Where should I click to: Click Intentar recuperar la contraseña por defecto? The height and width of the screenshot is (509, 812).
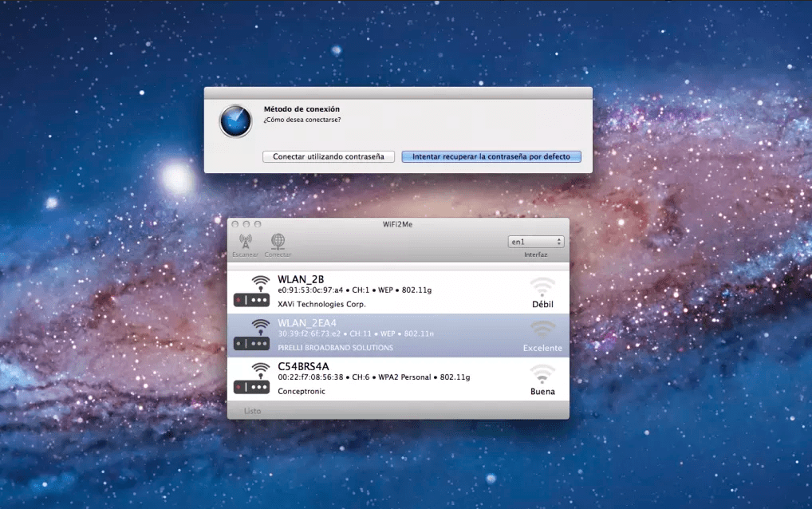coord(491,156)
